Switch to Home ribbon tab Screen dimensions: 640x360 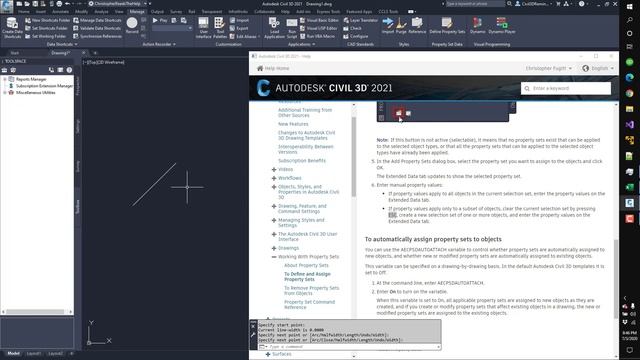tap(24, 11)
